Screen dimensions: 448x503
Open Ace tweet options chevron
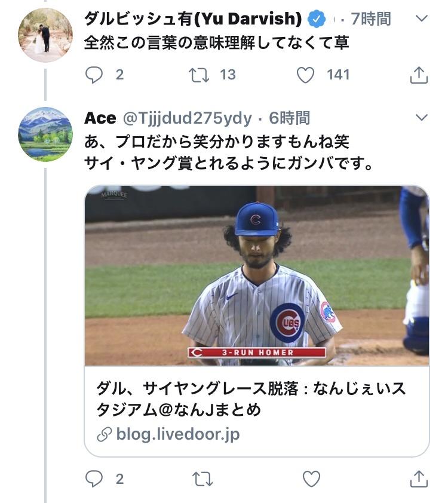coord(422,117)
